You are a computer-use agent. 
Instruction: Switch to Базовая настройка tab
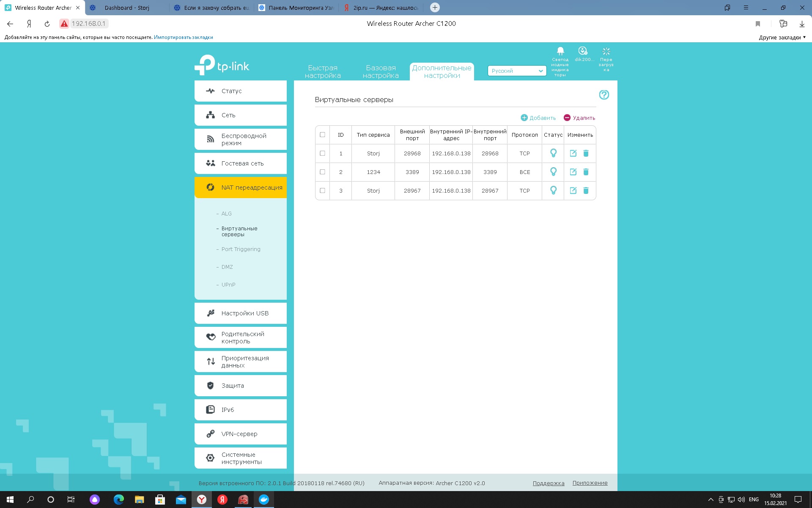click(380, 72)
